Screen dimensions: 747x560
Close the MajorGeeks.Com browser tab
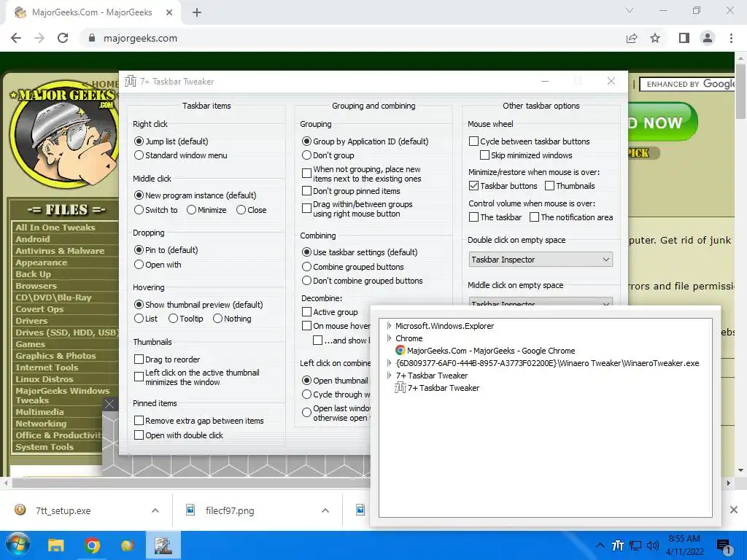169,12
